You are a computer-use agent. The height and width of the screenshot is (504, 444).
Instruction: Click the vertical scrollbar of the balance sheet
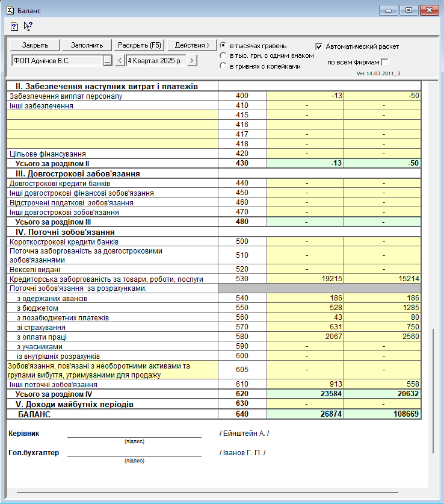(x=433, y=390)
